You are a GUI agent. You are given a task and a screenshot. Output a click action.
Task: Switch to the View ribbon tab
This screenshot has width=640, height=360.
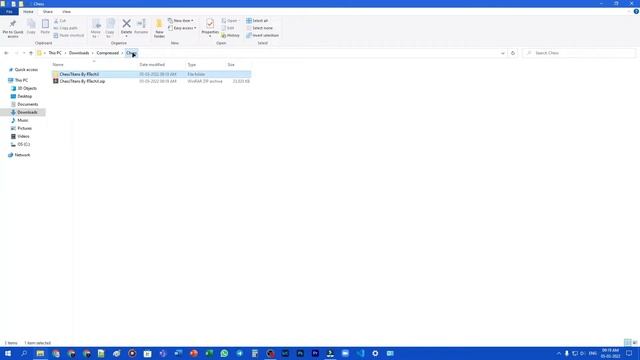66,12
